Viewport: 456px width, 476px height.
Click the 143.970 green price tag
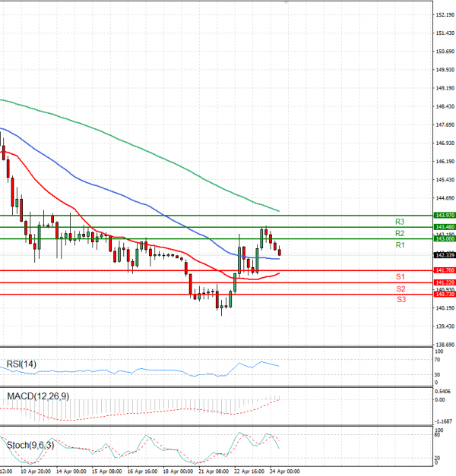(x=444, y=216)
